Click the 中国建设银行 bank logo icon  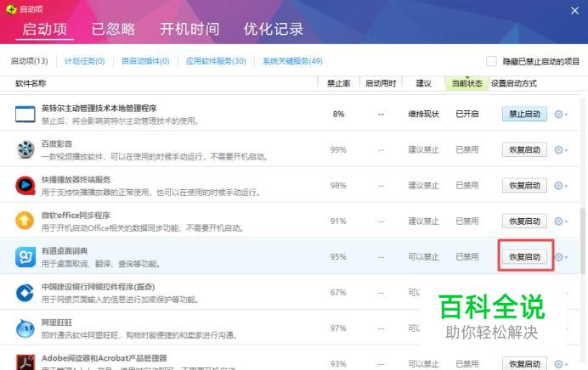point(25,293)
